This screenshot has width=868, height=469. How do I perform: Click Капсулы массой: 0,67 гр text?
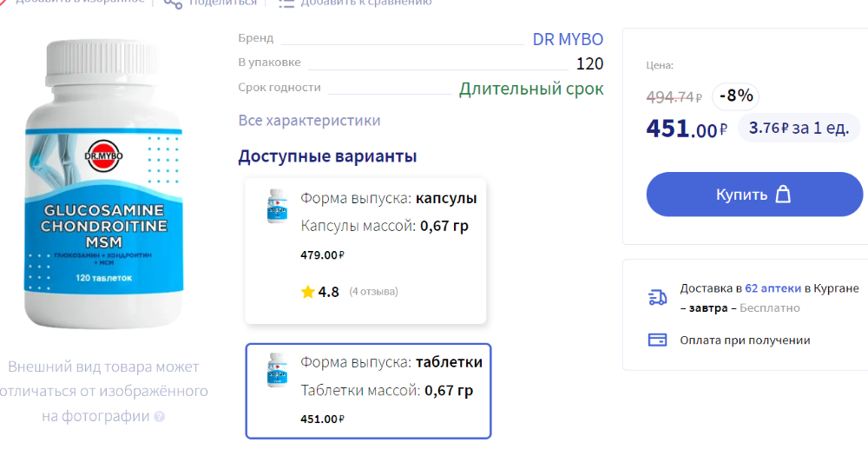[x=385, y=226]
